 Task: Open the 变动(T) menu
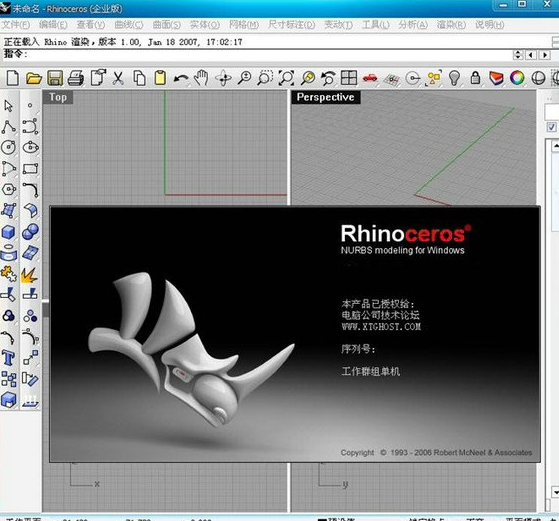[x=338, y=25]
